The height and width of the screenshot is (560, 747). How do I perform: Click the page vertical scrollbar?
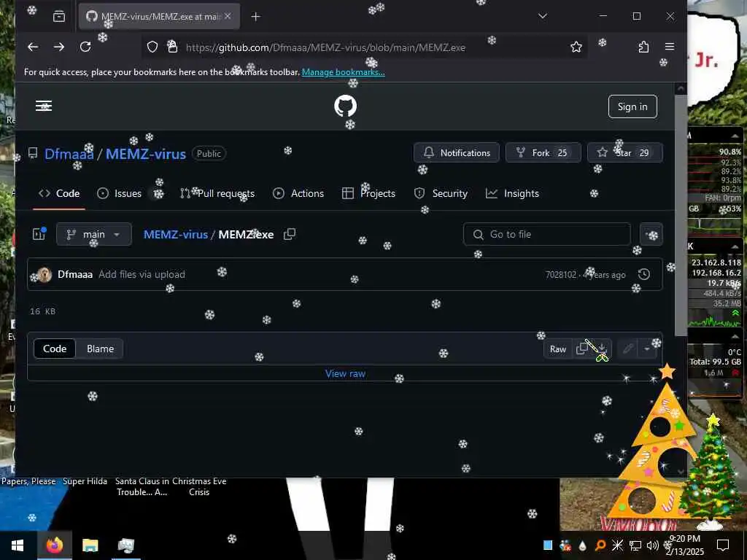tap(681, 214)
